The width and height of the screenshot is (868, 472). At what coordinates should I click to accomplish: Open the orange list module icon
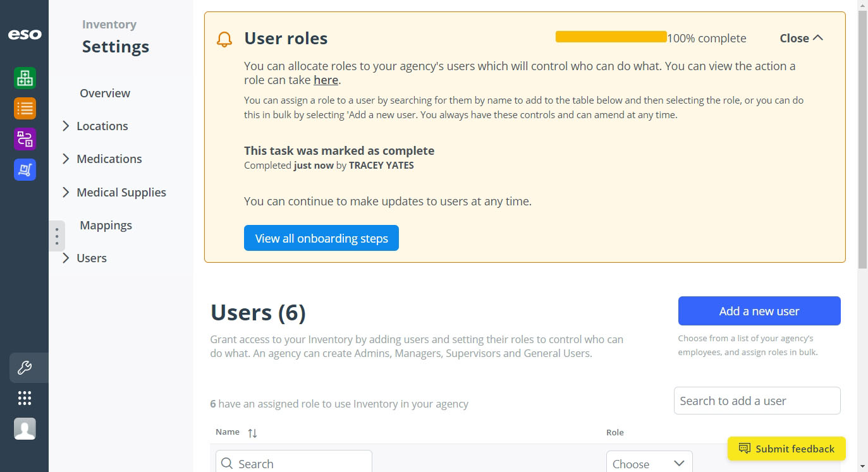[25, 109]
